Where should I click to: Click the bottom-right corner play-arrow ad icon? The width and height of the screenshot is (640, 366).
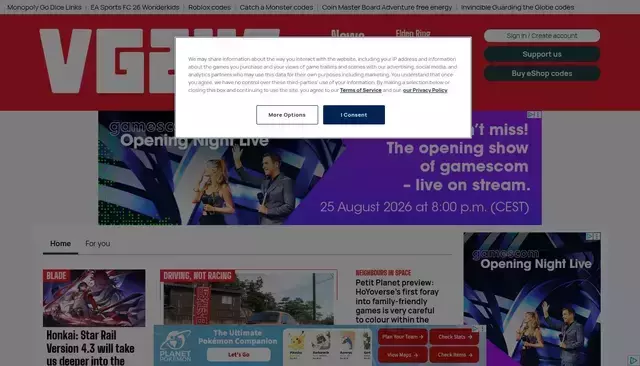click(633, 360)
